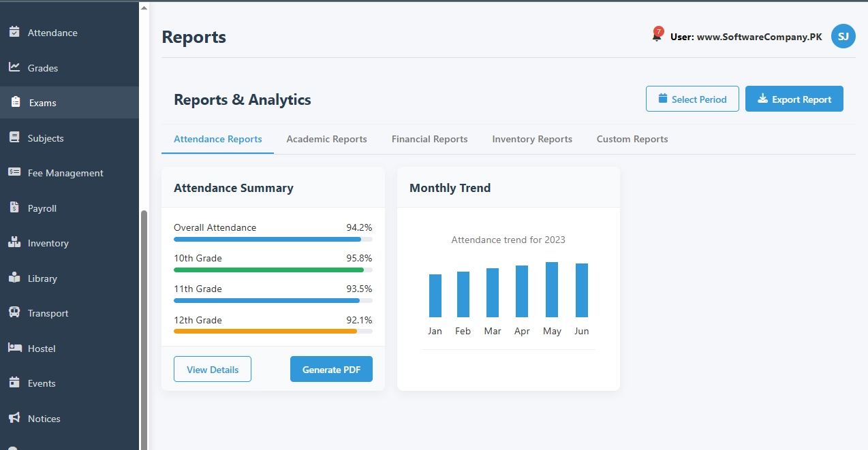
Task: Open the notification bell with 7 alerts
Action: pos(656,35)
